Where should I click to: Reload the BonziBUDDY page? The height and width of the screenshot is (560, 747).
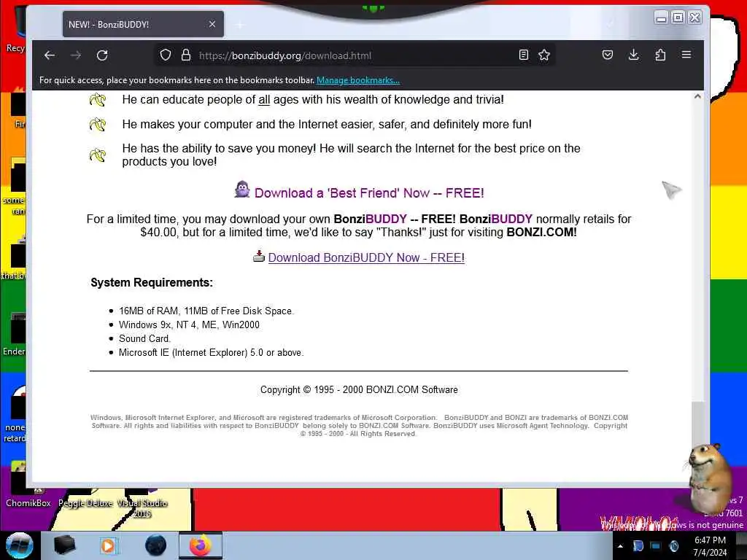click(x=102, y=55)
